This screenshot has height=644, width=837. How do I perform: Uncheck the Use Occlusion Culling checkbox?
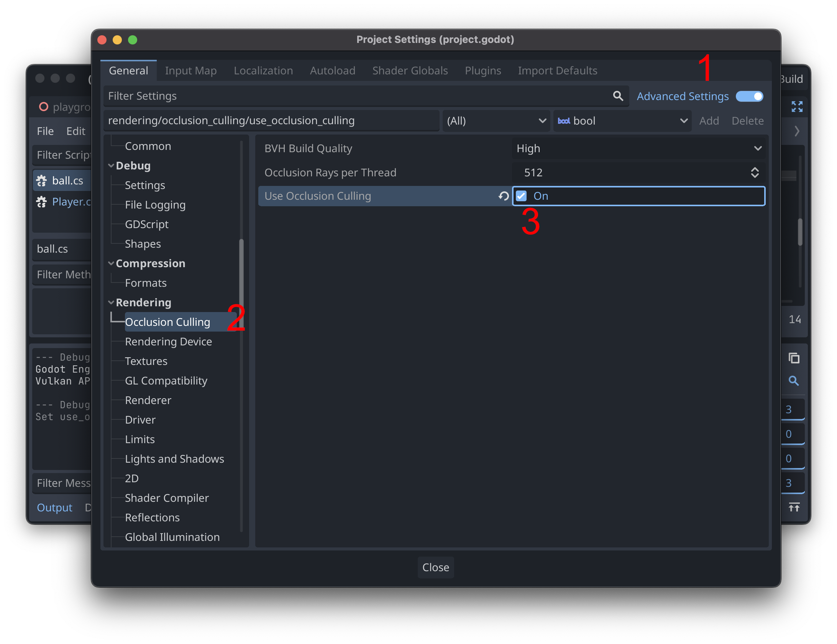521,196
